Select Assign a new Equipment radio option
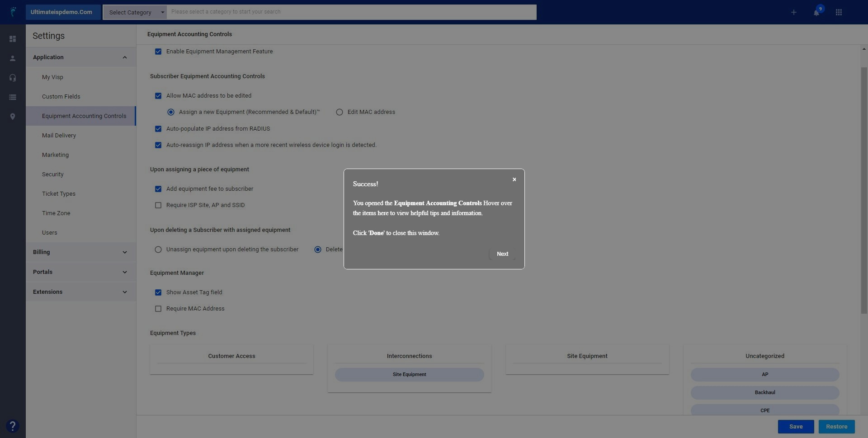The image size is (868, 438). click(171, 112)
